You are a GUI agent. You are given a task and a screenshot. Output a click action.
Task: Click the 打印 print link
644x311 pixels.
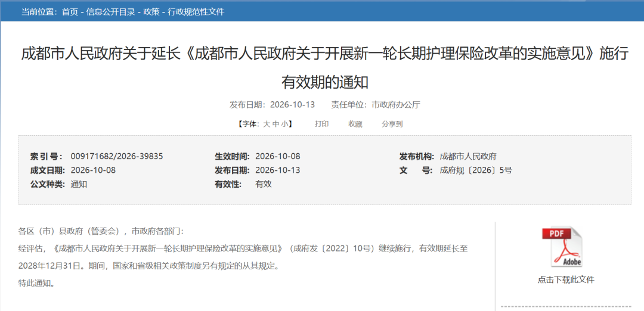[321, 124]
